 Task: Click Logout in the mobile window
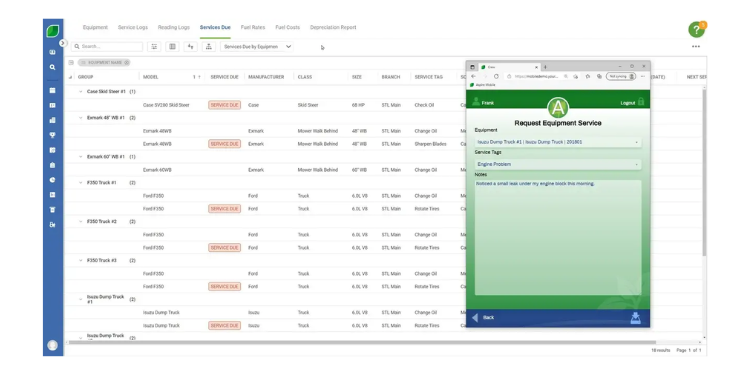[628, 103]
